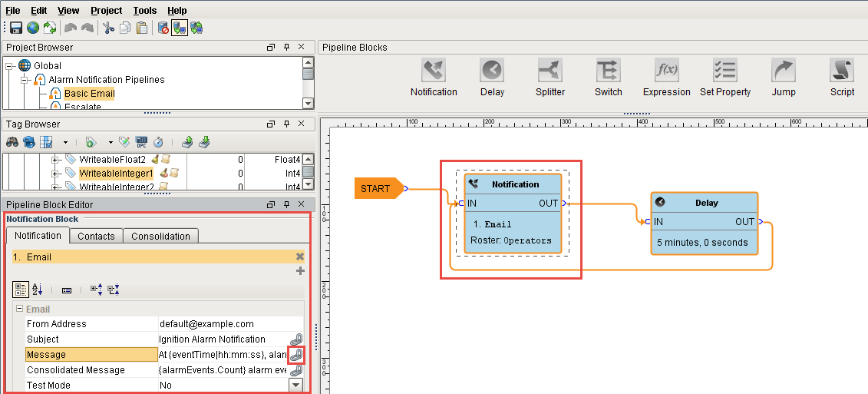Collapse the Email property group
The width and height of the screenshot is (868, 394).
pyautogui.click(x=20, y=310)
